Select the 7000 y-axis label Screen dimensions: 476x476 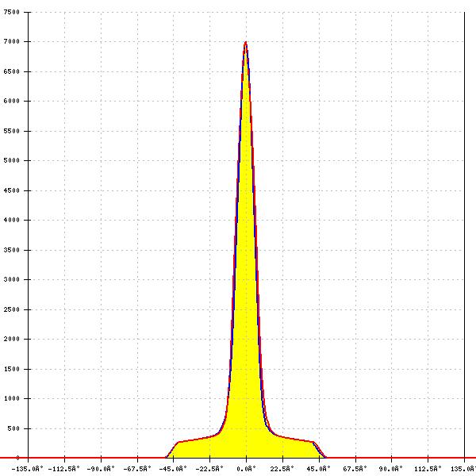[x=12, y=41]
